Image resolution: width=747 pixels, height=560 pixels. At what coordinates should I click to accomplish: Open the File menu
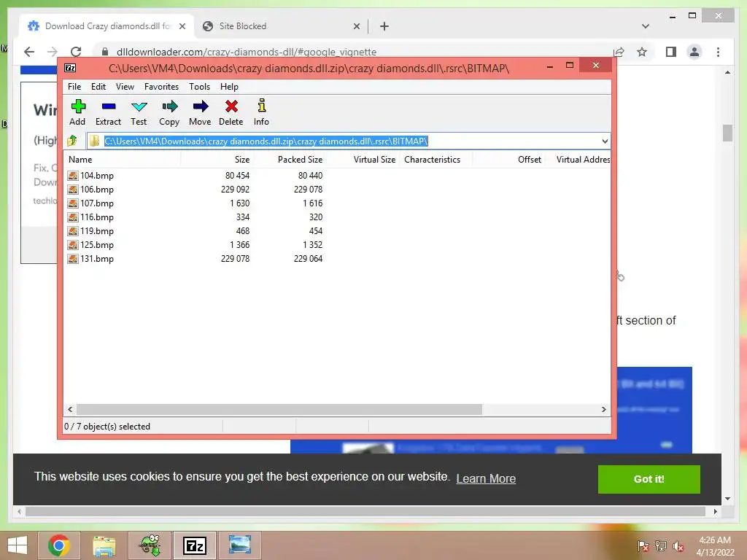click(74, 87)
